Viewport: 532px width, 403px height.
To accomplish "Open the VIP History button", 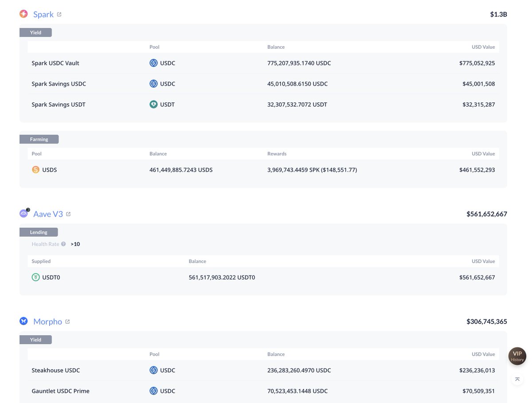I will click(517, 356).
